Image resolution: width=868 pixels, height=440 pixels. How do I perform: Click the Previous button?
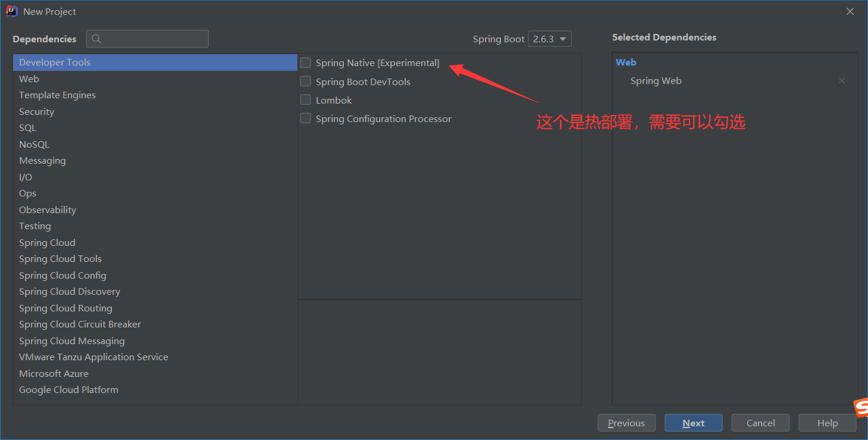tap(626, 423)
